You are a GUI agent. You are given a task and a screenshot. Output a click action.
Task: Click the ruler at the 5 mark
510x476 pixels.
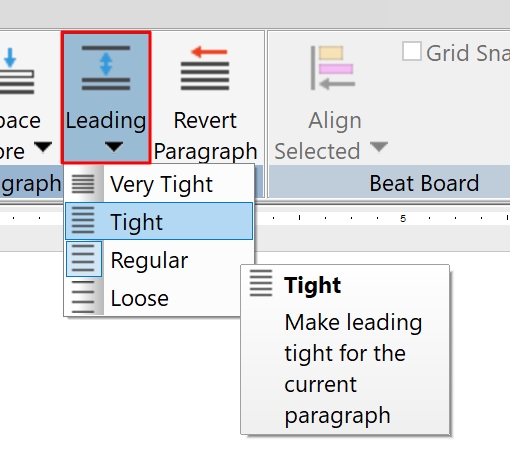(403, 219)
